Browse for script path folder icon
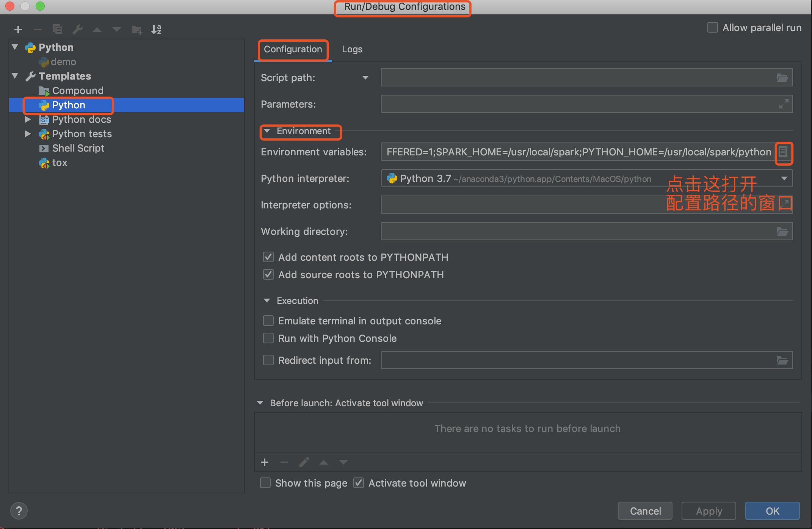 click(782, 78)
